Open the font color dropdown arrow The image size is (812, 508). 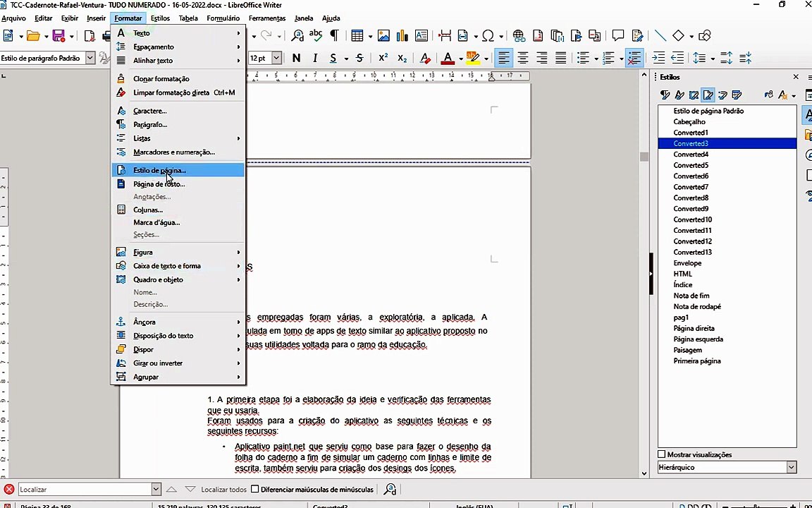click(x=460, y=59)
